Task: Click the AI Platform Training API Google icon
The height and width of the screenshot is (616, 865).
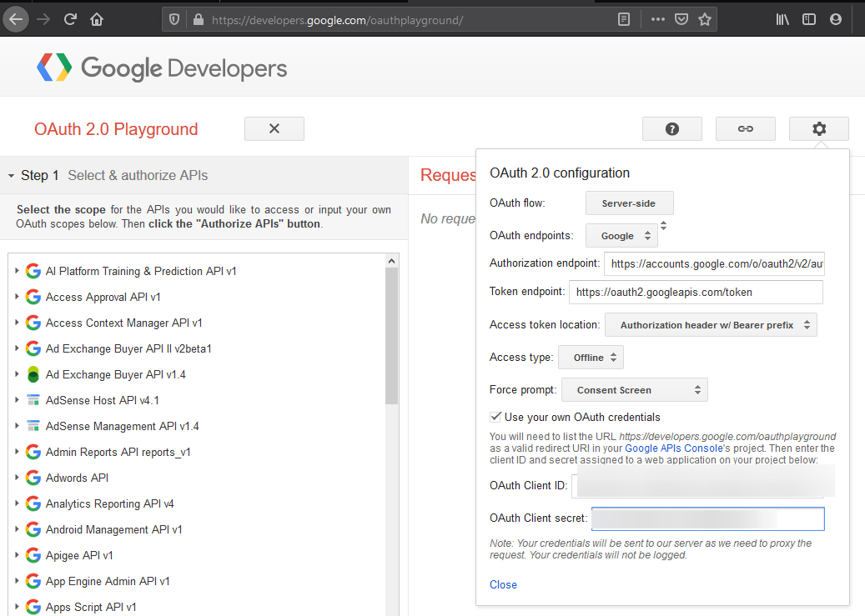Action: (x=33, y=271)
